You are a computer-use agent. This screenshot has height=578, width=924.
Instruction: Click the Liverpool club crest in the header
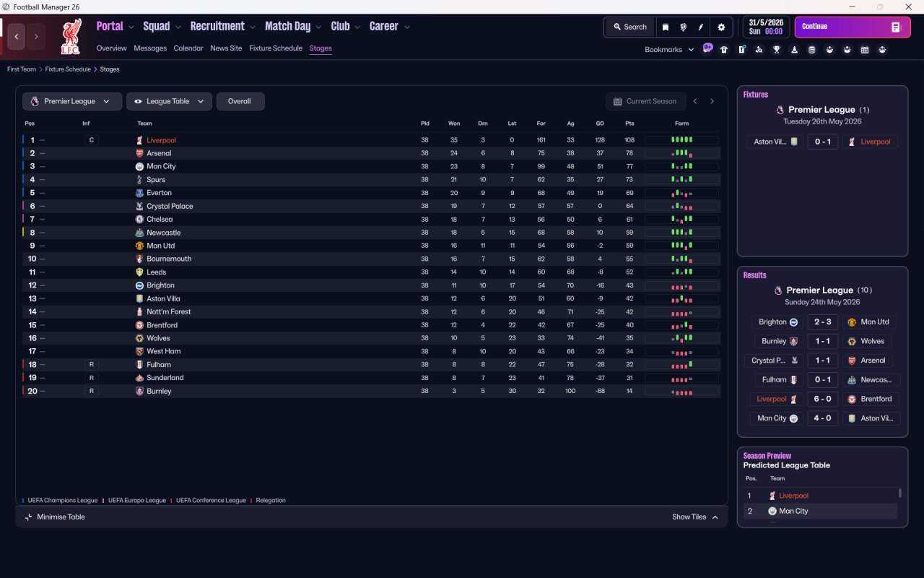coord(70,37)
